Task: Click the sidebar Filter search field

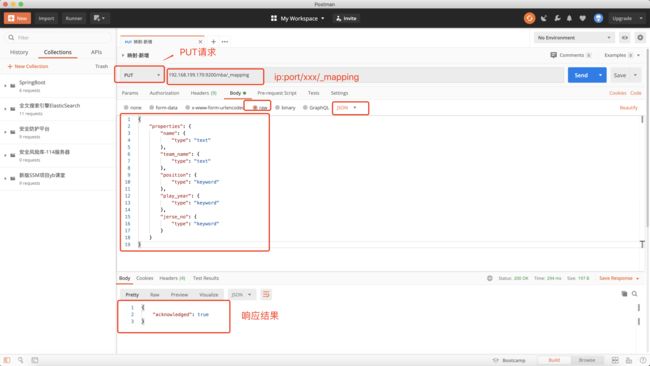Action: coord(58,37)
